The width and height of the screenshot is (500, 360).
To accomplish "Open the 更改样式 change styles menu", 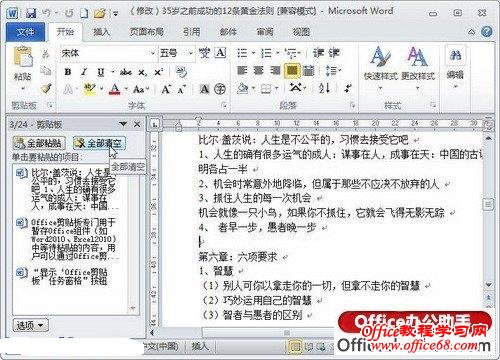I will pos(418,67).
